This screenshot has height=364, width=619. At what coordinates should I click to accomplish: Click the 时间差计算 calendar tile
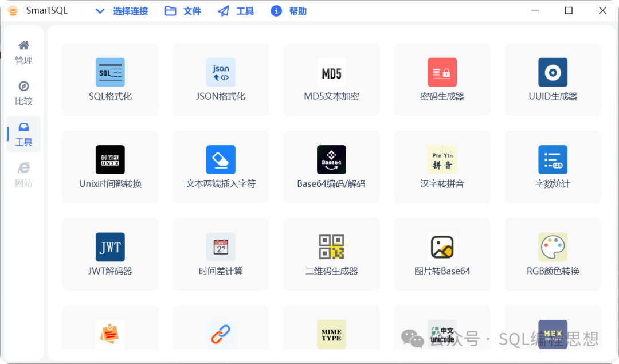[221, 247]
